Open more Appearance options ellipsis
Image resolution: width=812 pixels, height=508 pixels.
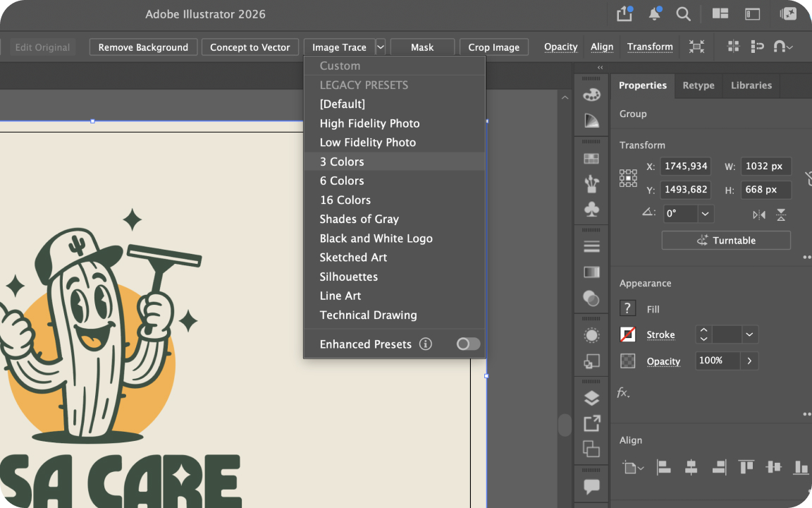pyautogui.click(x=807, y=414)
